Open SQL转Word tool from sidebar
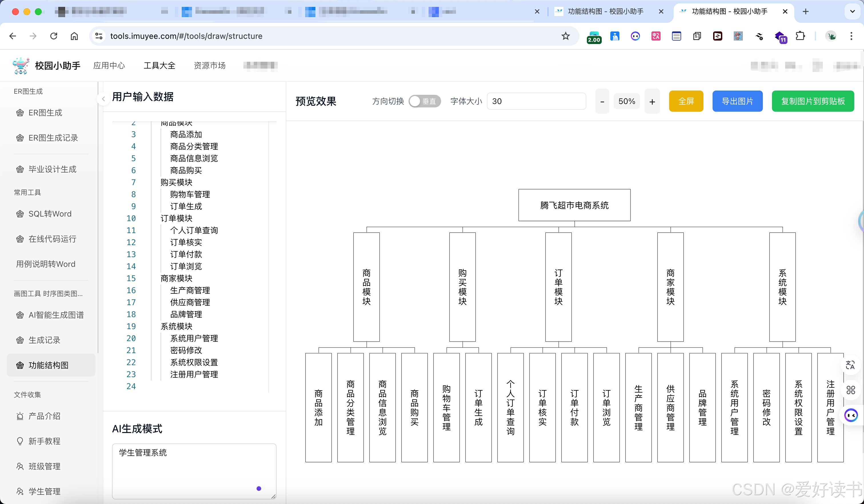The height and width of the screenshot is (504, 864). coord(50,214)
